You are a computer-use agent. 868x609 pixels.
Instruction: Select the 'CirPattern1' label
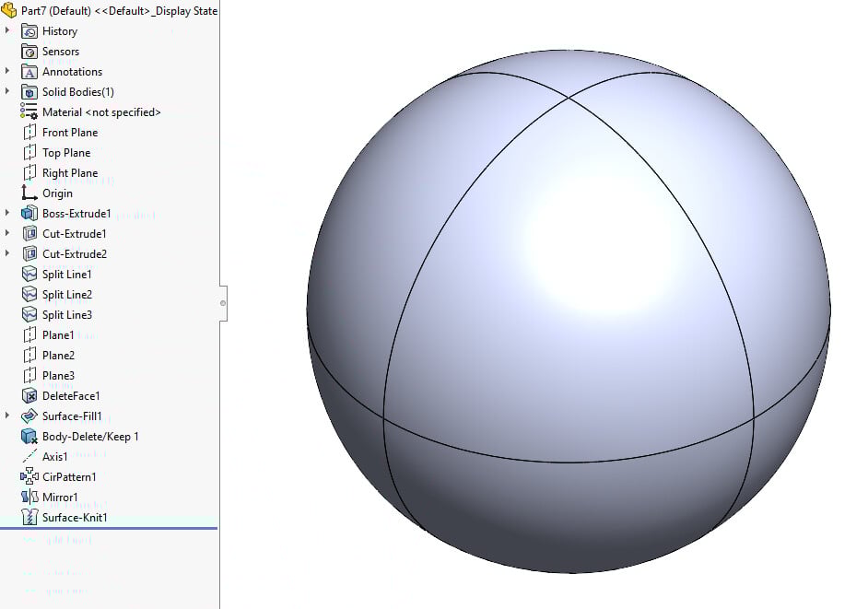pyautogui.click(x=69, y=477)
